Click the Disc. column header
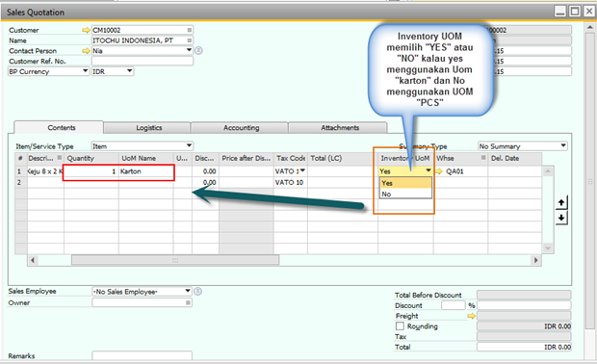597x364 pixels. coord(206,158)
